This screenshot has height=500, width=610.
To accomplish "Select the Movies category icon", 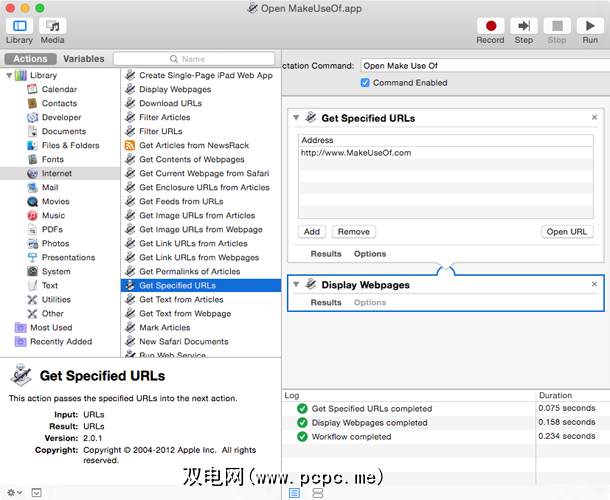I will [32, 202].
